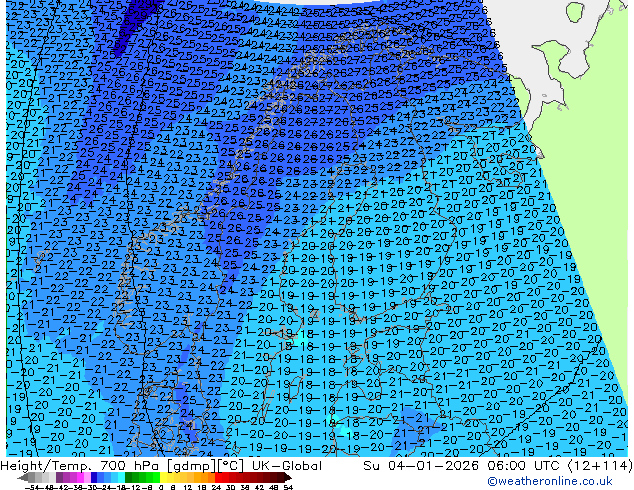The image size is (634, 490).
Task: Click the right arrow end of color scale
Action: coord(287,477)
